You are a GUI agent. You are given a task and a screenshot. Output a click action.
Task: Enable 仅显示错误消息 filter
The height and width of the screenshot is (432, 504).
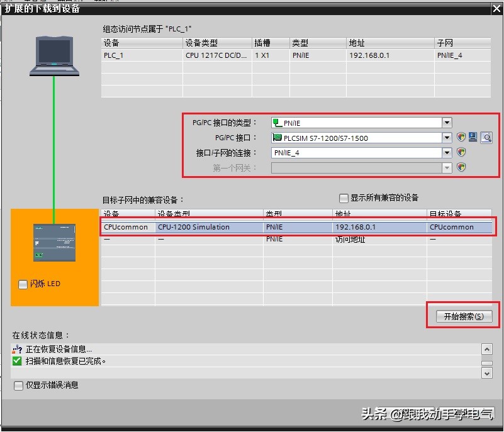tap(20, 384)
